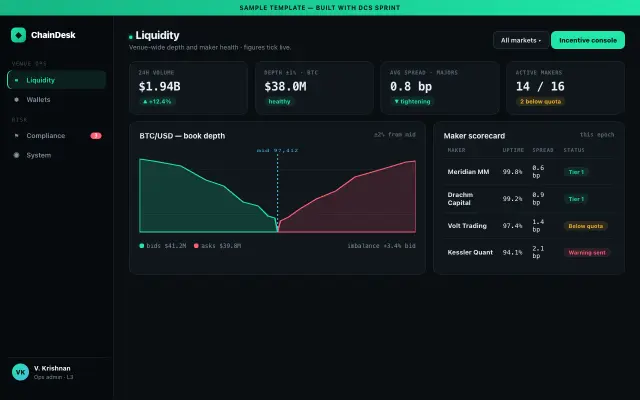Select the Kessler Quant maker row
This screenshot has height=400, width=640.
[529, 252]
